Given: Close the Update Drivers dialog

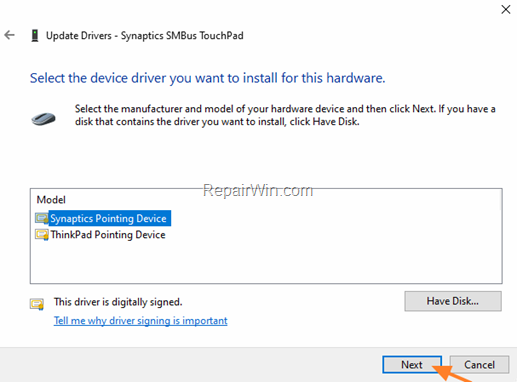Looking at the screenshot, I should [x=506, y=9].
